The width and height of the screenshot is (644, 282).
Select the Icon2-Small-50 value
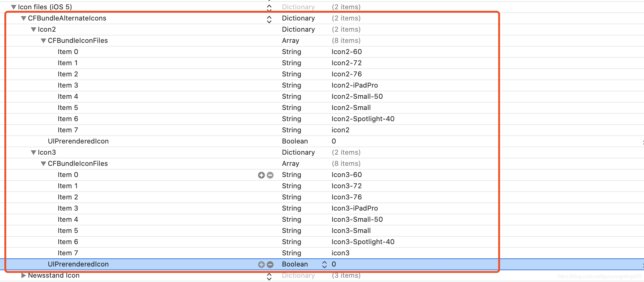point(357,97)
